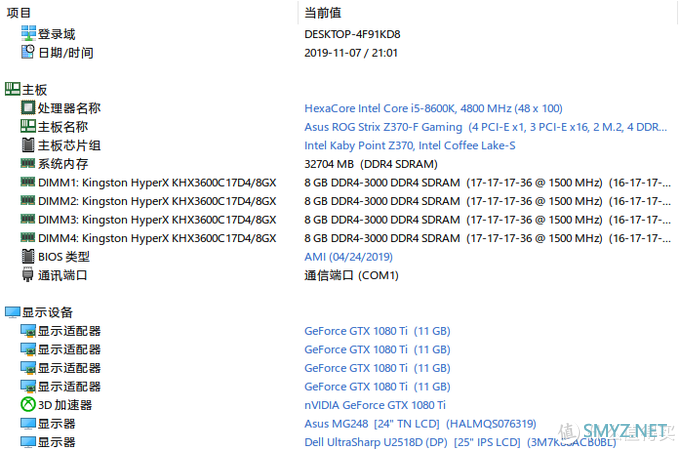
Task: Click the 主板 section header icon
Action: pos(12,90)
